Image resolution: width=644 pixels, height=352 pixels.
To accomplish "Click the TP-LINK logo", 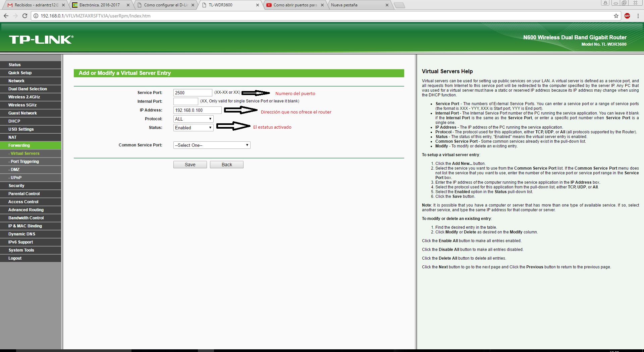I will tap(41, 40).
